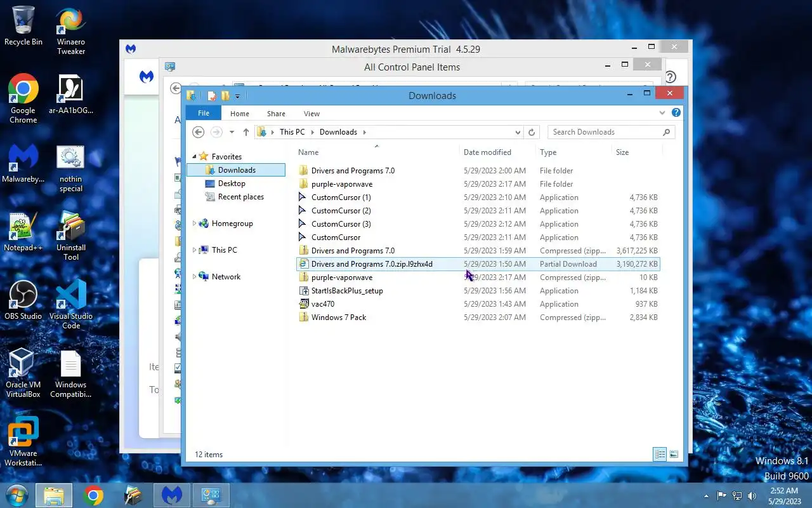
Task: Click the taskbar clock and date
Action: 784,496
